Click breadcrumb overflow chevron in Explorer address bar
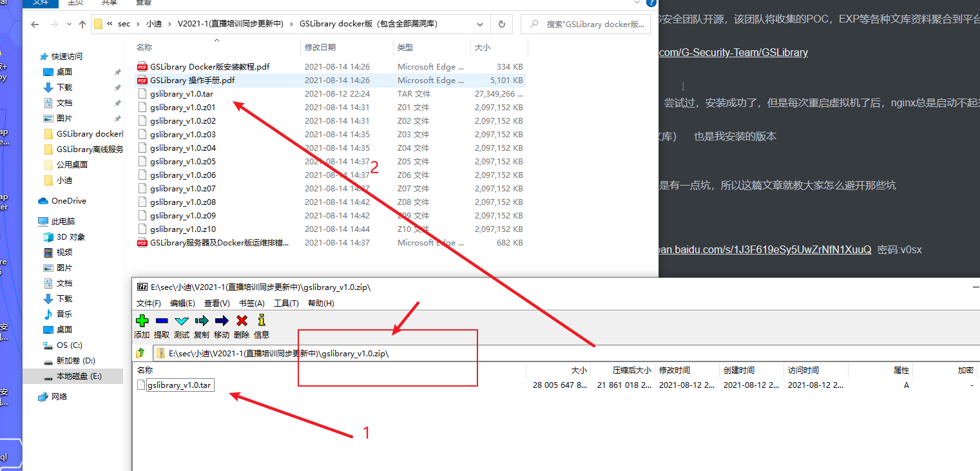 (110, 24)
